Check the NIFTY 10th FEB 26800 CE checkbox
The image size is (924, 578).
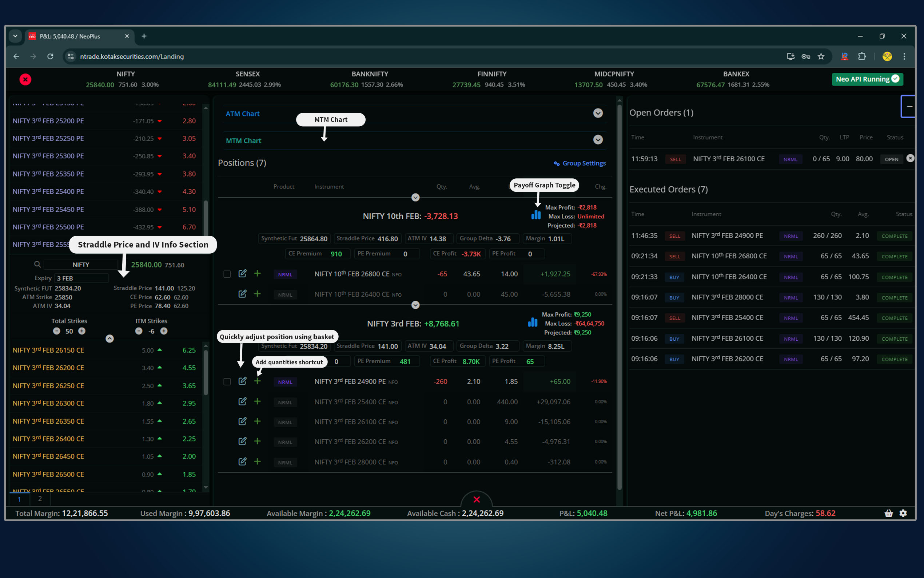tap(227, 274)
